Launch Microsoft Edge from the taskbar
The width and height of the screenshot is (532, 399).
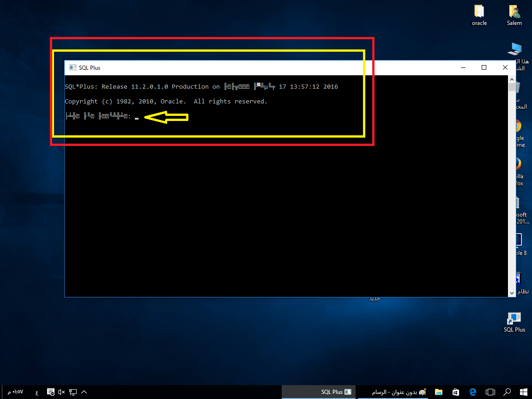point(472,392)
